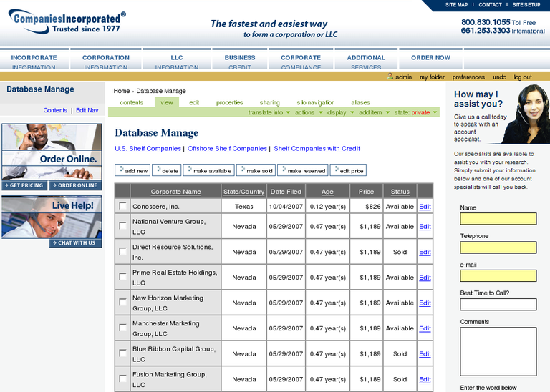Click make reserved button

303,170
